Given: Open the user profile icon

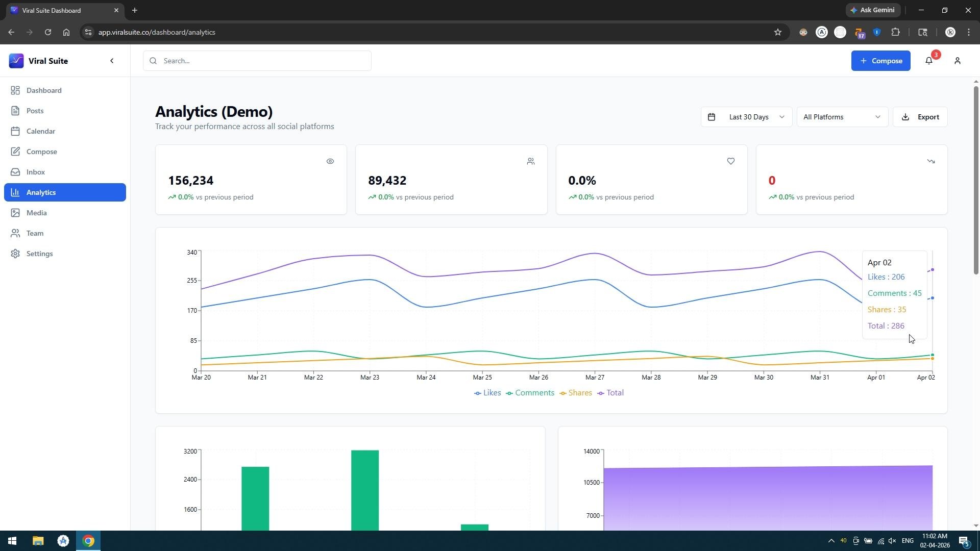Looking at the screenshot, I should pos(958,61).
